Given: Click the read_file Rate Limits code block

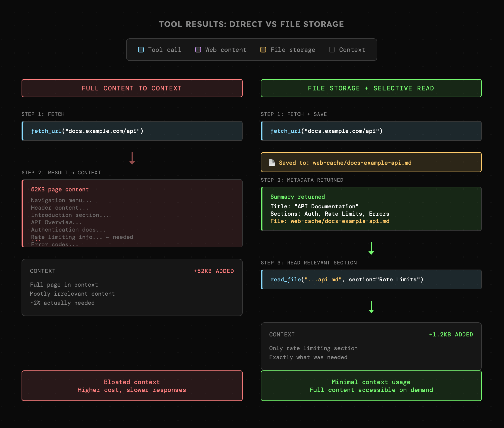Looking at the screenshot, I should pyautogui.click(x=371, y=280).
